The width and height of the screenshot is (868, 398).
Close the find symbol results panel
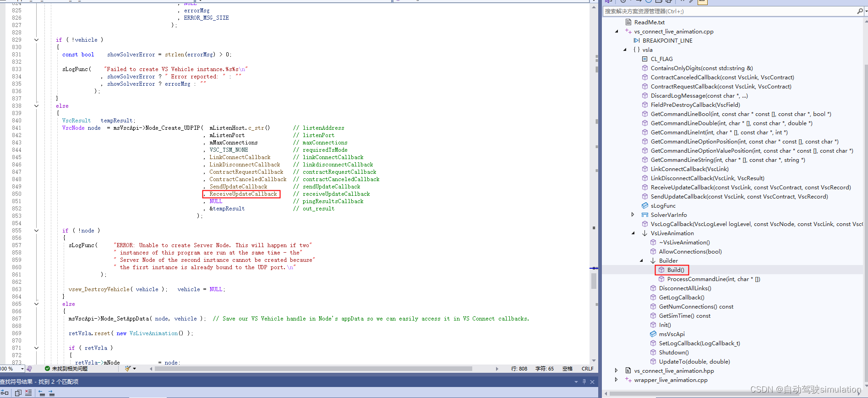pyautogui.click(x=592, y=381)
